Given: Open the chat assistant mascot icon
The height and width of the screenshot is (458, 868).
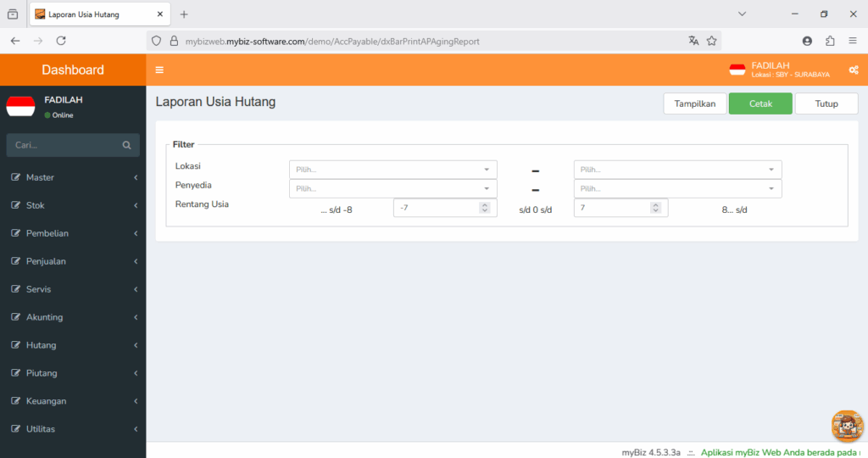Looking at the screenshot, I should [x=847, y=427].
